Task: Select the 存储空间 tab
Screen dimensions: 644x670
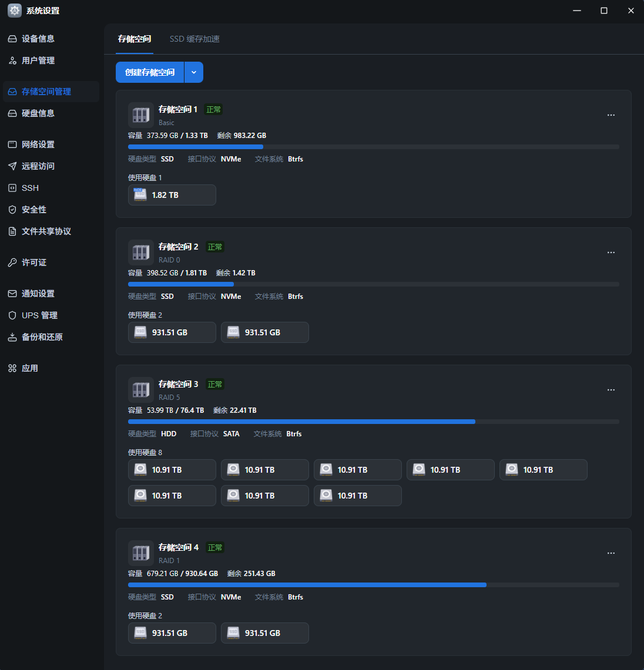Action: [135, 39]
